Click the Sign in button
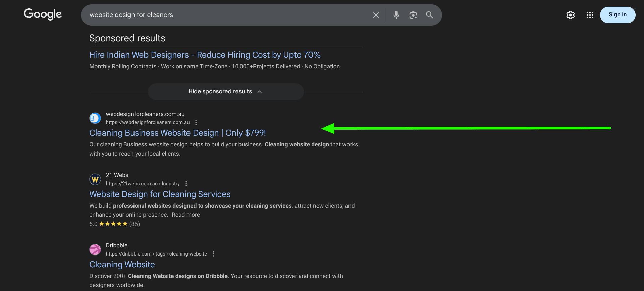 click(618, 15)
